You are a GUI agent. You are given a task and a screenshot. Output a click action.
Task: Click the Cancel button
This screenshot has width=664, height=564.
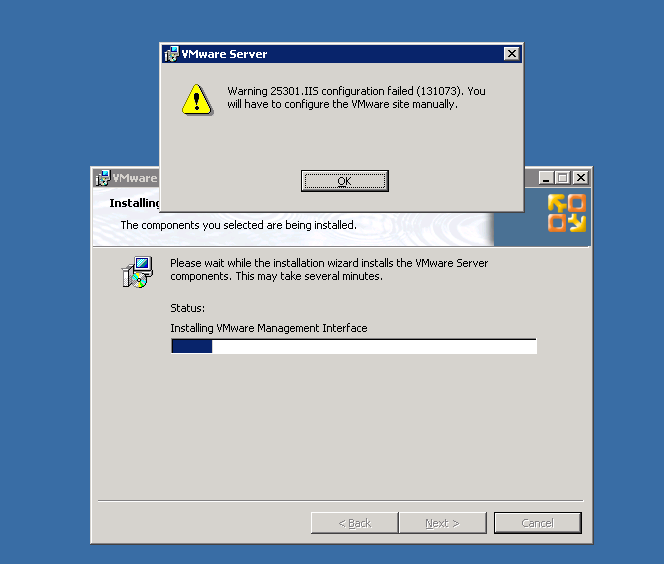tap(537, 523)
